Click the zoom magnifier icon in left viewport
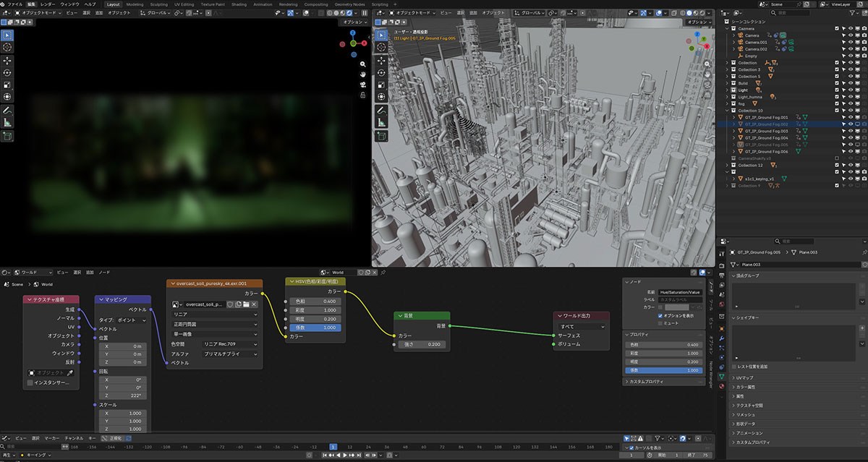The image size is (868, 462). coord(362,64)
